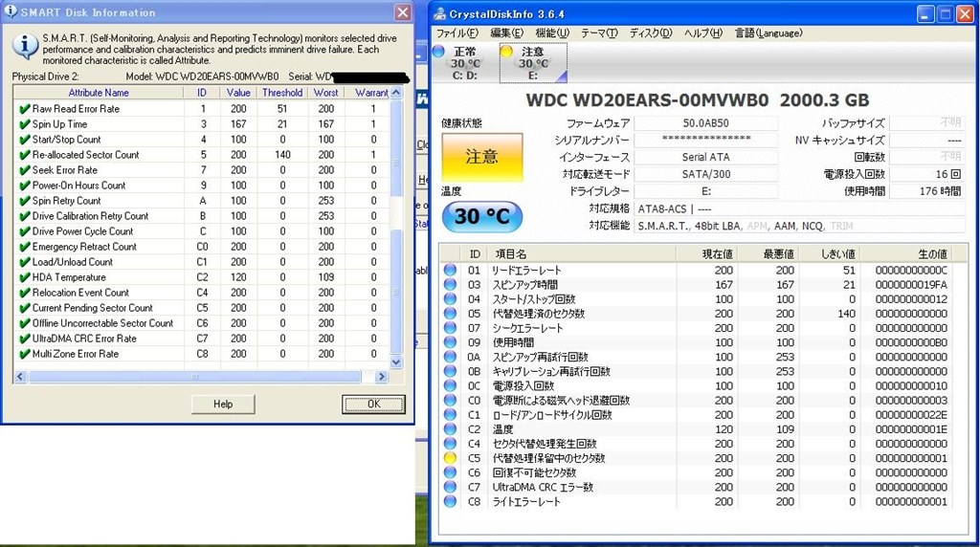This screenshot has height=547, width=980.
Task: Click the SATA/300 transfer mode value
Action: (x=705, y=174)
